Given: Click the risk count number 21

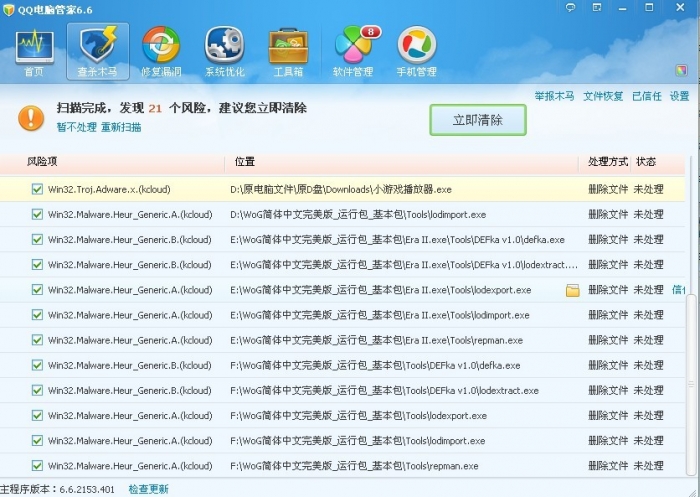Looking at the screenshot, I should 155,109.
